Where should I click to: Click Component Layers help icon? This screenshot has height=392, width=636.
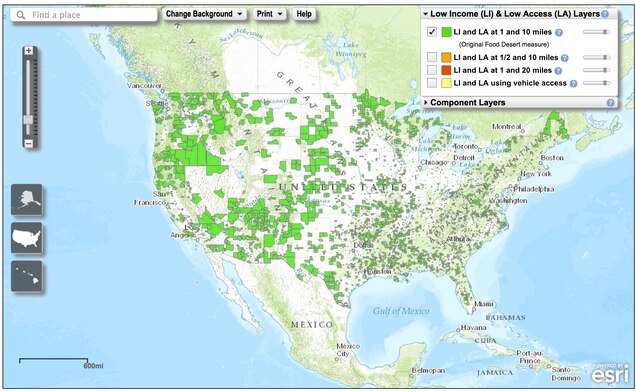pyautogui.click(x=610, y=103)
